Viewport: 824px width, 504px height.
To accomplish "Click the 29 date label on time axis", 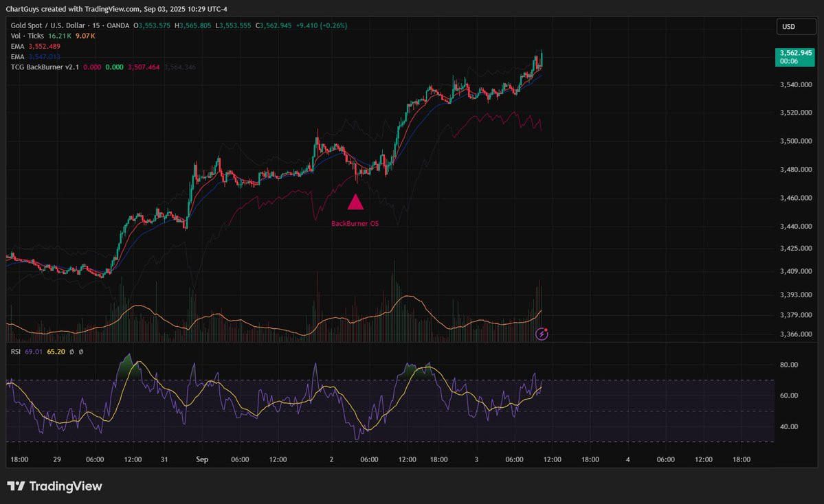I will (57, 459).
